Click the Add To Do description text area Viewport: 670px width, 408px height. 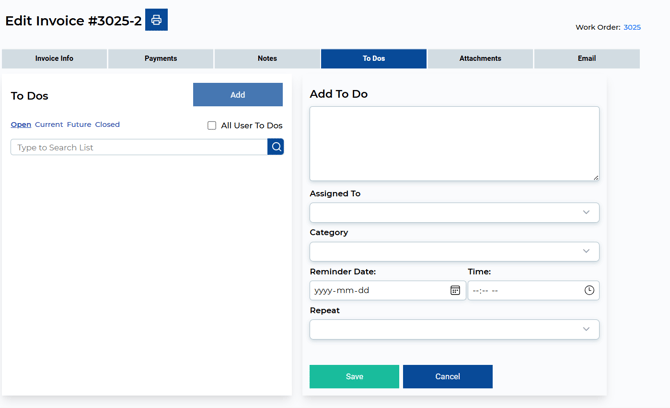454,144
